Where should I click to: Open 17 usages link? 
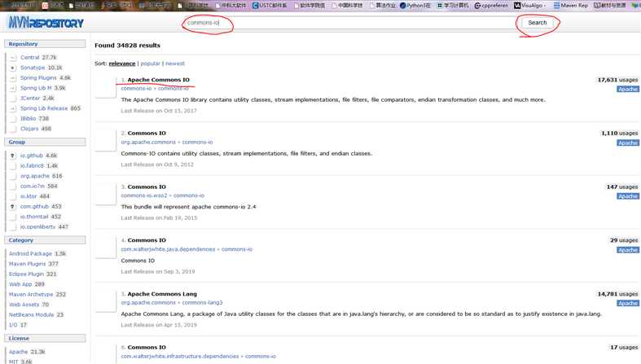coord(624,347)
